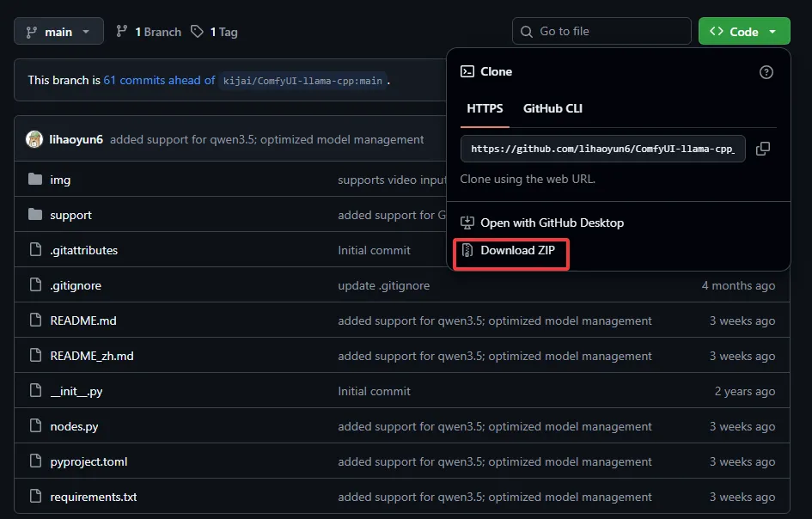Open the 61 commits ahead of link
Image resolution: width=812 pixels, height=519 pixels.
(159, 80)
